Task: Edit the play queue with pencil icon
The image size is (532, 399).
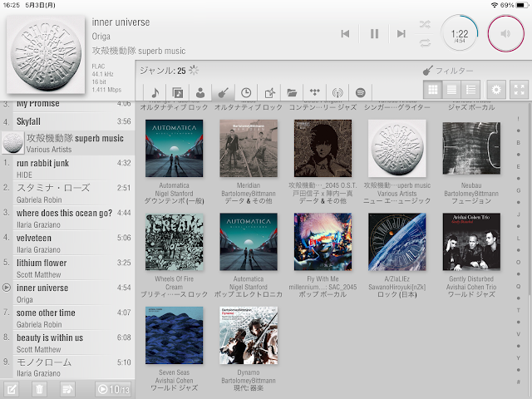Action: 11,389
